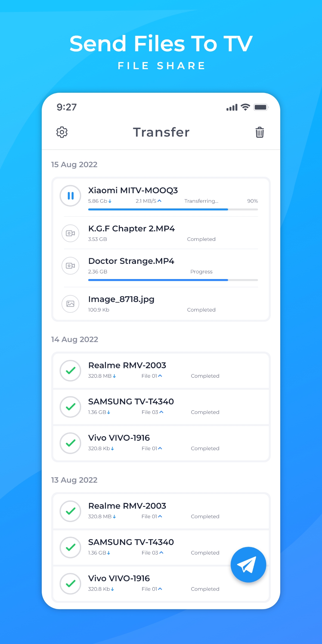Tap the Image_8718.jpg picture icon

[x=70, y=304]
